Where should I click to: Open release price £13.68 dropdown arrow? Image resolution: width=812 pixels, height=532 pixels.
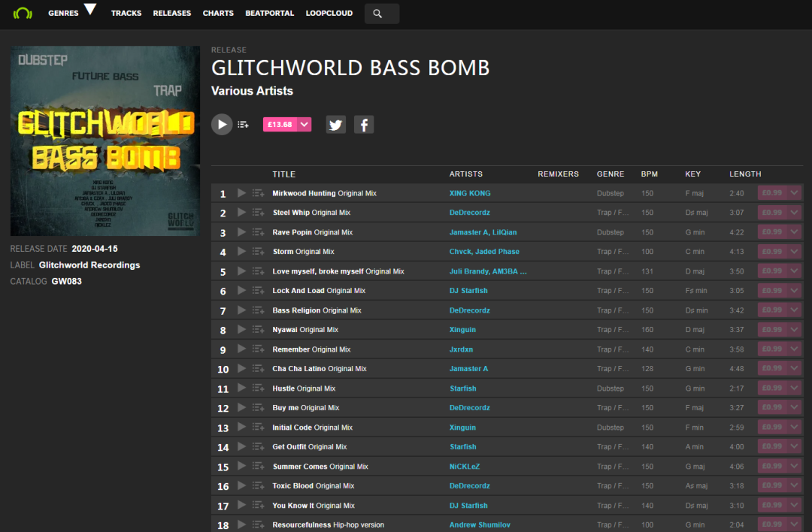(304, 124)
